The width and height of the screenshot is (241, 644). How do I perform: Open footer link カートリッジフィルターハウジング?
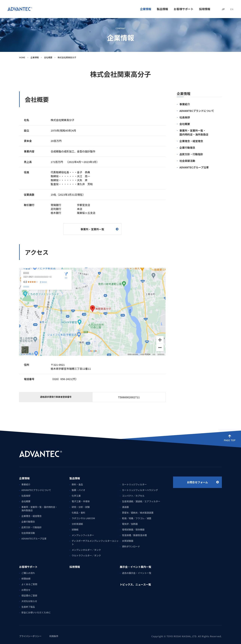140,490
